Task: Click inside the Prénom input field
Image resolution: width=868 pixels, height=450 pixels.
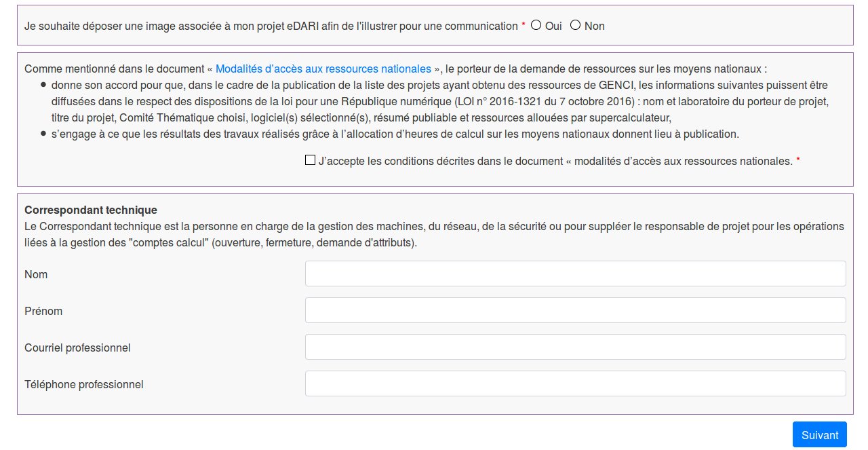Action: click(575, 310)
